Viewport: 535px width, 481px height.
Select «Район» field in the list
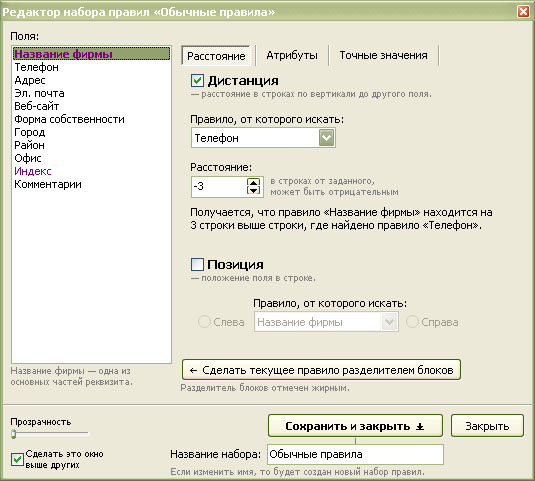coord(91,145)
